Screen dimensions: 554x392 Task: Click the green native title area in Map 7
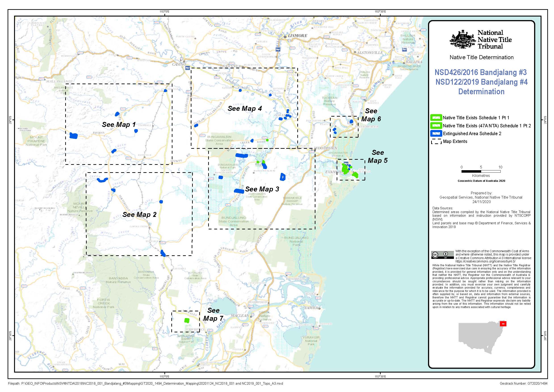point(187,321)
